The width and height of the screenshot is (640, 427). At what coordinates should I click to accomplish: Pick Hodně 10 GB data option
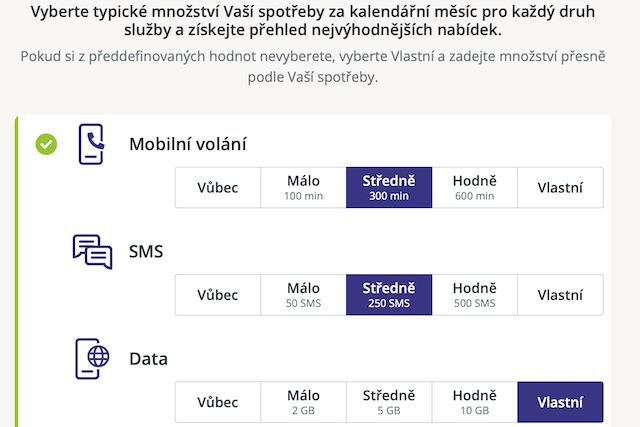pyautogui.click(x=474, y=402)
